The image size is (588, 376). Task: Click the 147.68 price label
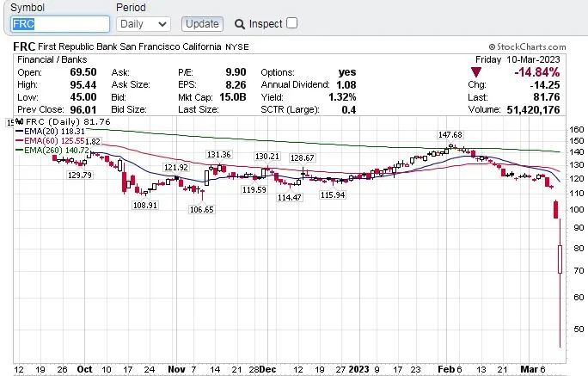click(450, 135)
